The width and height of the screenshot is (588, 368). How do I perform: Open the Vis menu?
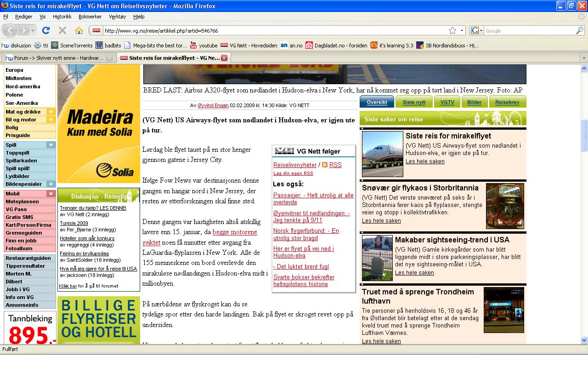[x=43, y=17]
